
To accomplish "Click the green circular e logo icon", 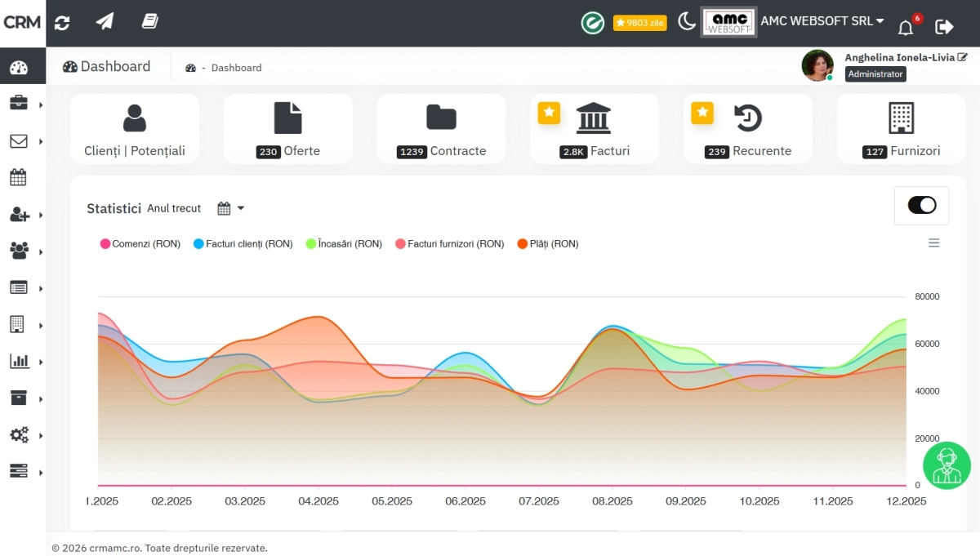I will pos(593,23).
